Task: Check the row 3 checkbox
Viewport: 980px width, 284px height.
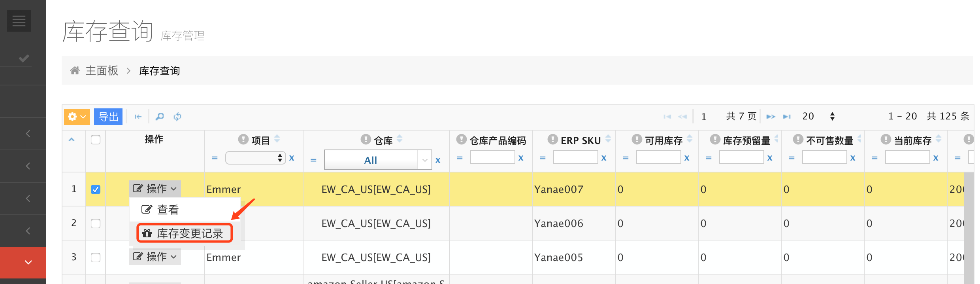Action: coord(96,257)
